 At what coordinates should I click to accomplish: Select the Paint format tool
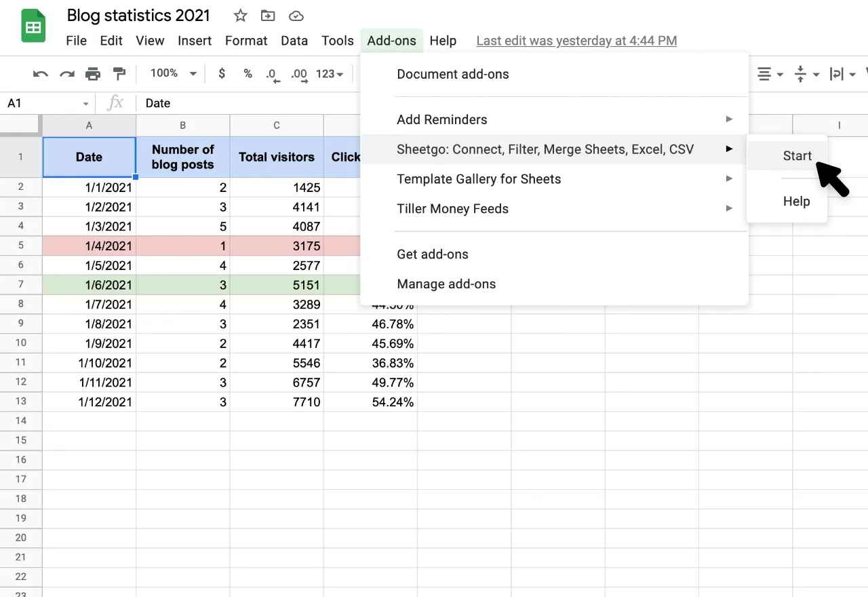point(119,74)
